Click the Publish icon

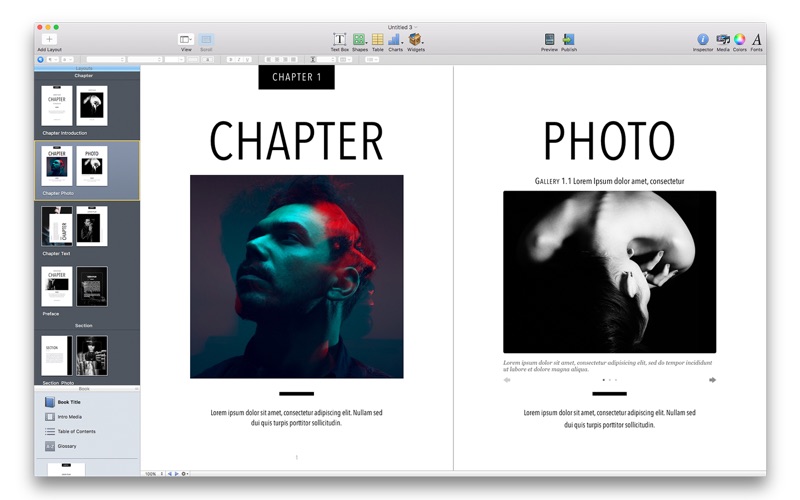coord(568,39)
